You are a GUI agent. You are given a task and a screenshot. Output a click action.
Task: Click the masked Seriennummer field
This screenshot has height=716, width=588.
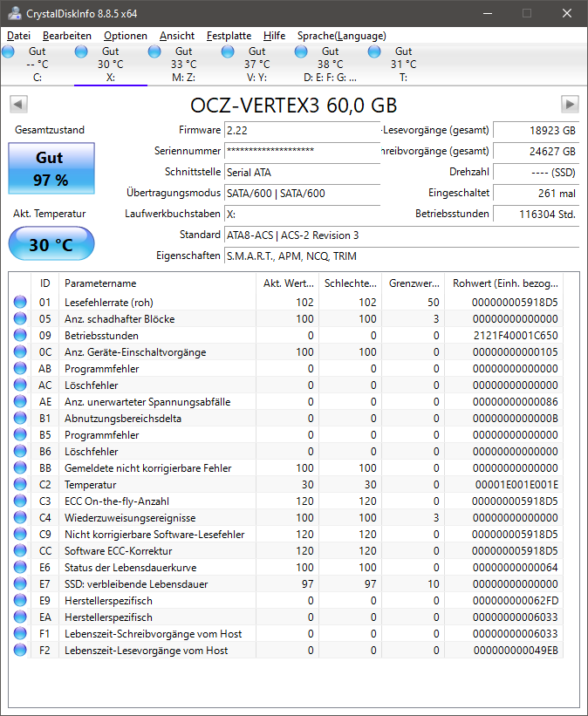coord(303,151)
